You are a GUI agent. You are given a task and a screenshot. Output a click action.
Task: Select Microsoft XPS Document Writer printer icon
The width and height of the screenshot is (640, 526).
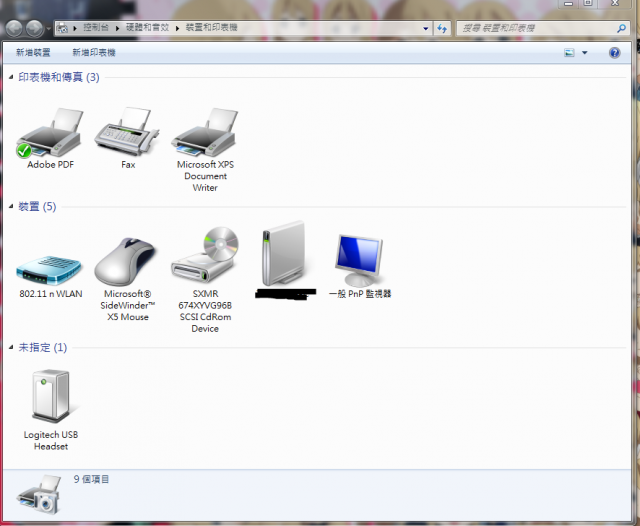click(204, 133)
